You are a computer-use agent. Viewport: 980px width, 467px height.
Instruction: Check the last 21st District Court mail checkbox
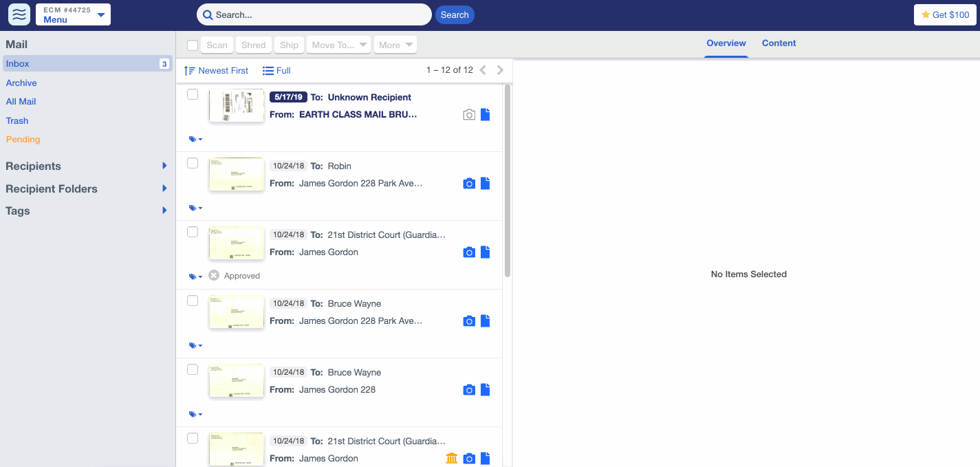193,438
